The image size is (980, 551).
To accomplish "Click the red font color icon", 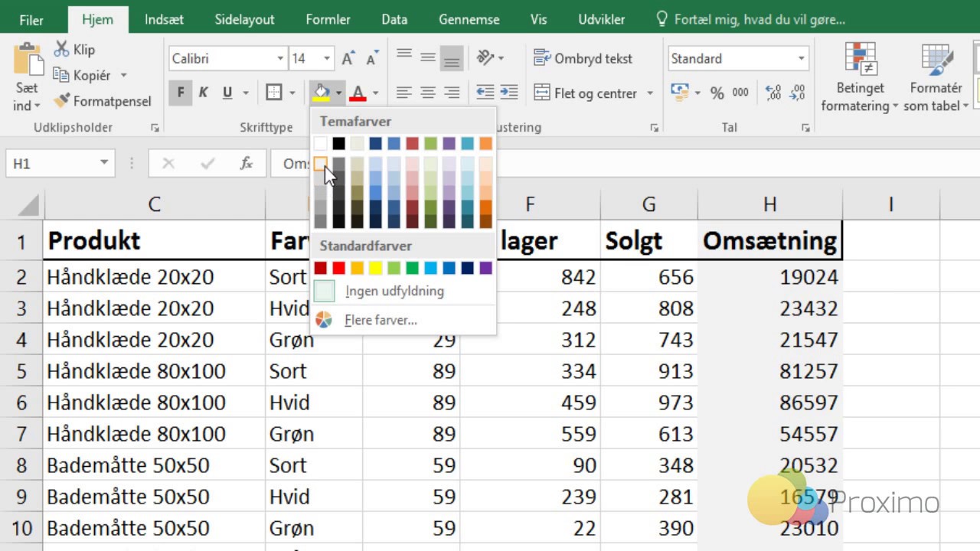I will tap(358, 93).
